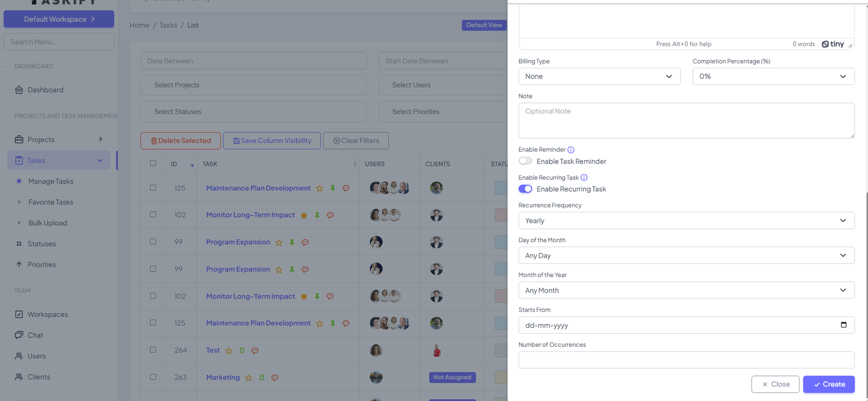868x401 pixels.
Task: Open Favorite Tasks in sidebar
Action: (x=50, y=202)
